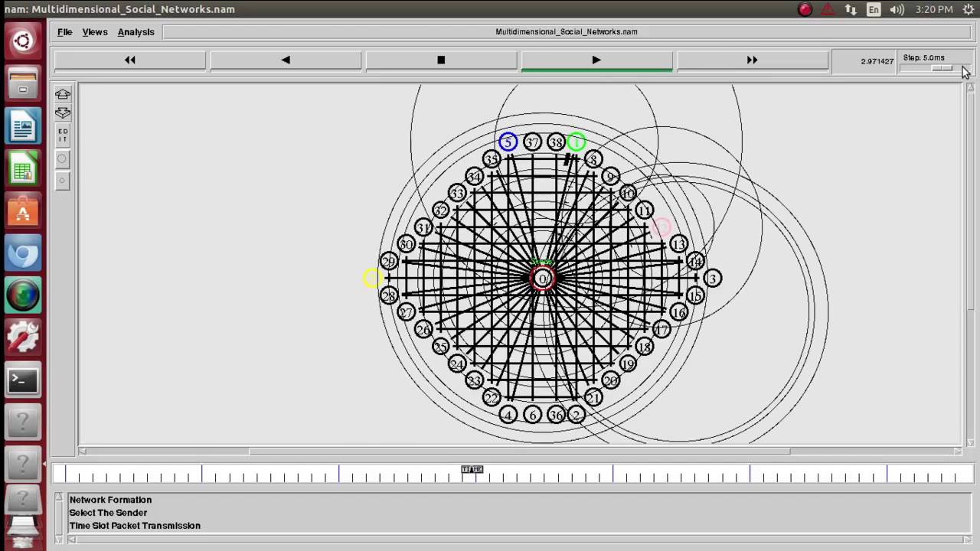
Task: Select node 2 at the bottom
Action: (577, 415)
